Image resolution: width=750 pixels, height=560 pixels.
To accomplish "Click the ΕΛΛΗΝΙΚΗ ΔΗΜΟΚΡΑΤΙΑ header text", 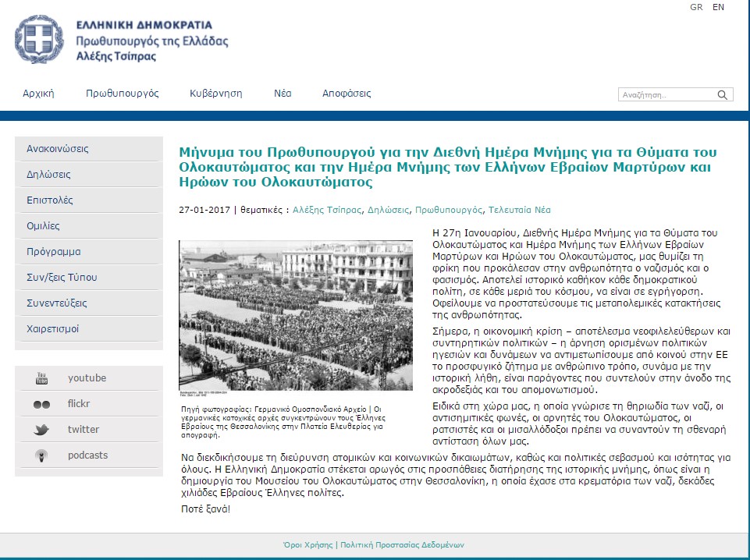I will click(x=144, y=25).
